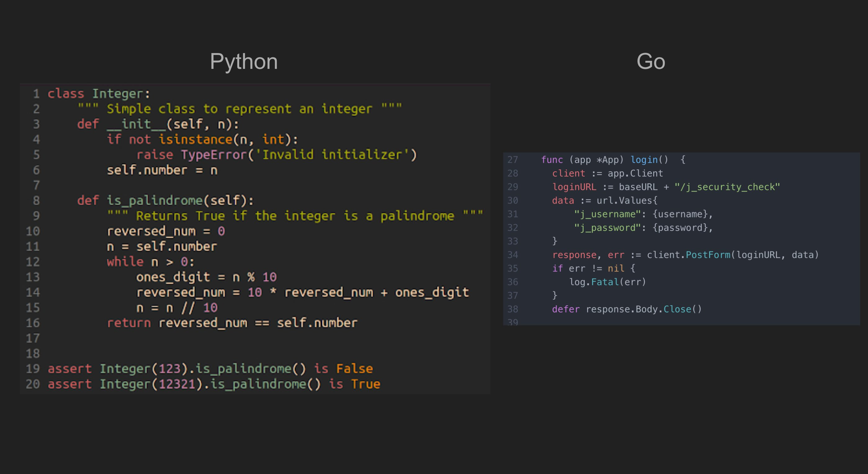Click the TypeError exception name

coord(214,155)
